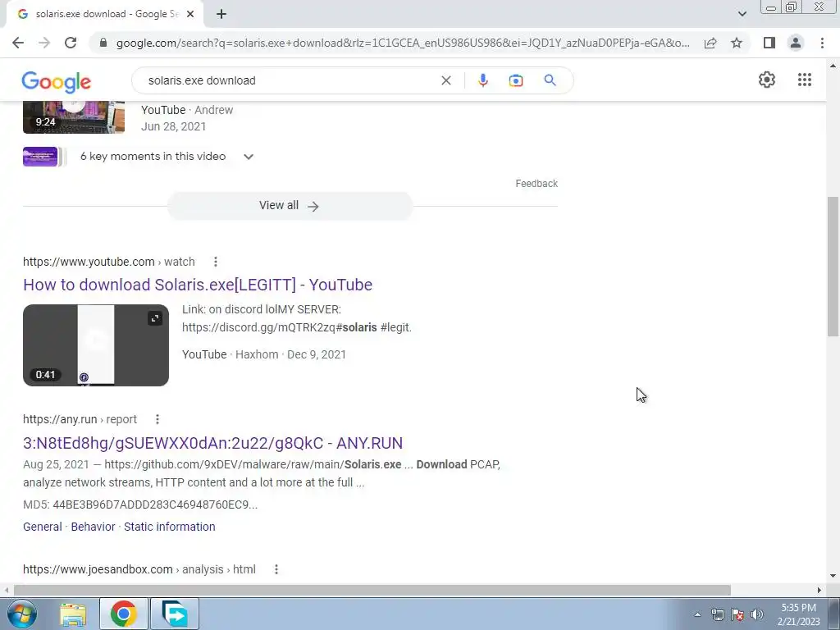Start voice search with the microphone
This screenshot has height=630, width=840.
[x=482, y=80]
